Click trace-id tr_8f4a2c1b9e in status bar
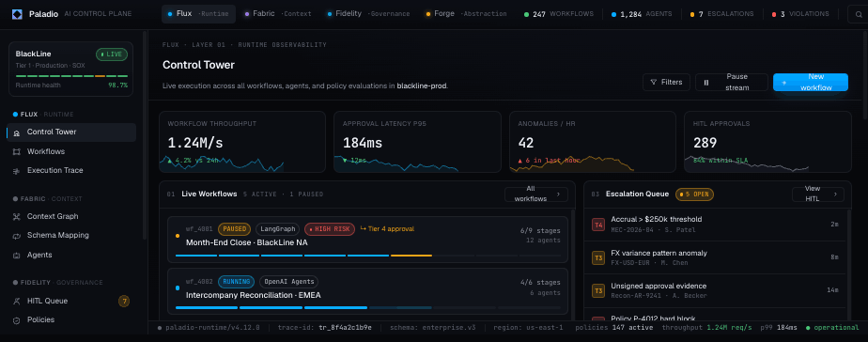Screen dimensions: 868x342 pos(324,328)
